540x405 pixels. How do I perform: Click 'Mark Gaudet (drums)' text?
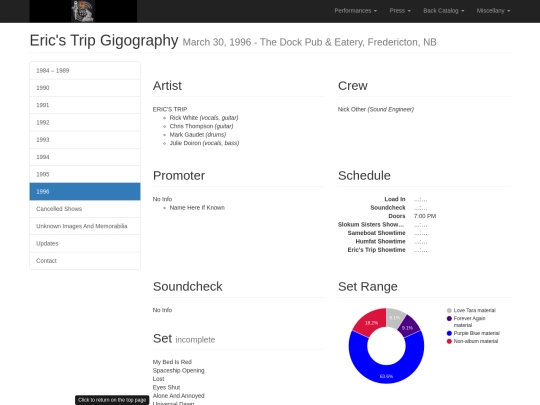coord(198,135)
